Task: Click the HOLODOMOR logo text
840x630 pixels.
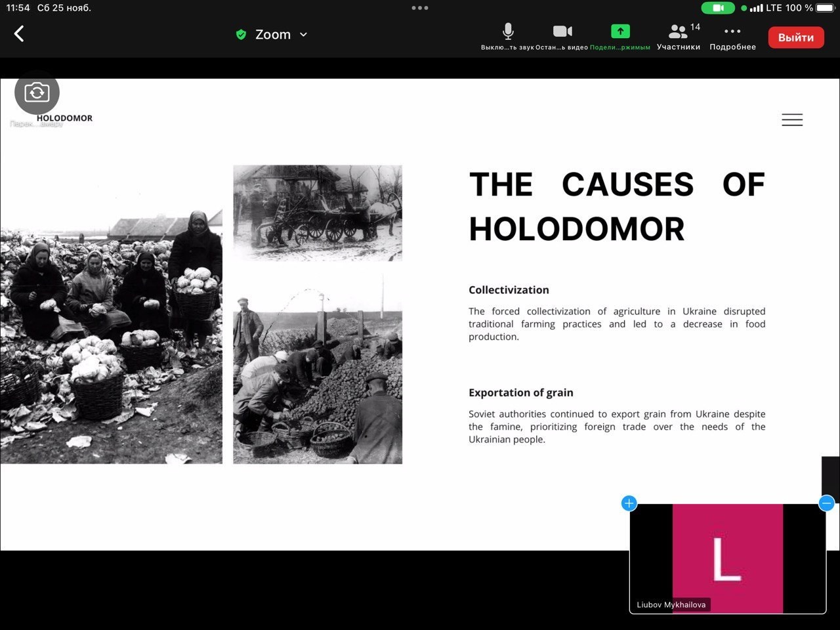Action: coord(64,118)
